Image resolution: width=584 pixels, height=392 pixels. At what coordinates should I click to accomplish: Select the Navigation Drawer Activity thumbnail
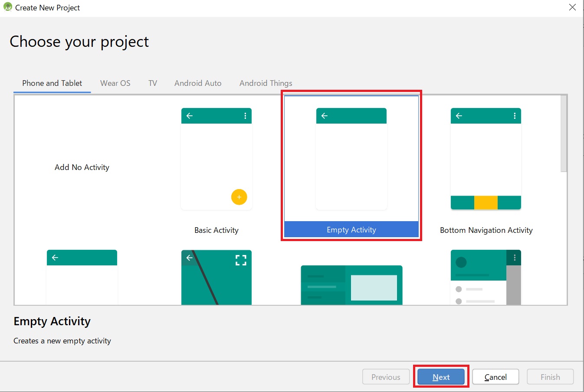486,278
